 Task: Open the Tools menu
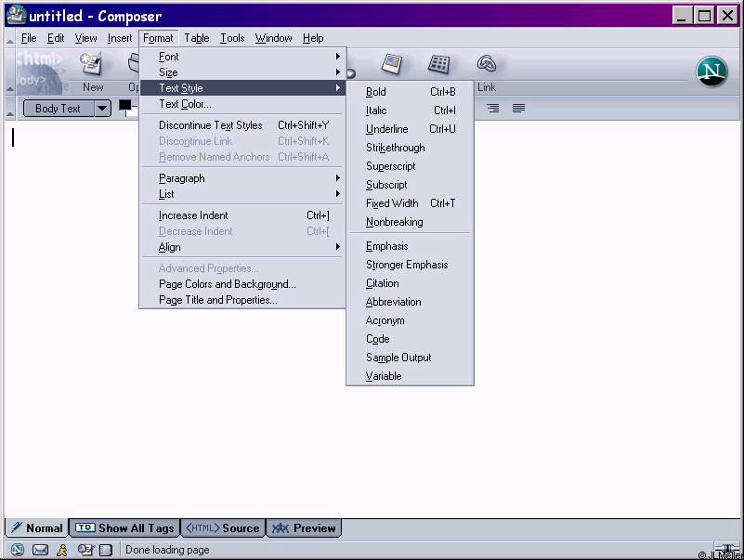point(232,38)
